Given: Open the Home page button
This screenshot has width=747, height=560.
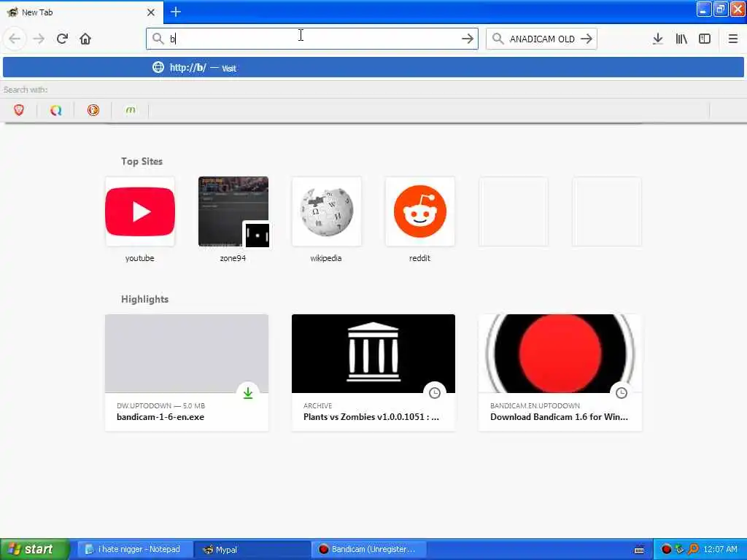Looking at the screenshot, I should 85,39.
